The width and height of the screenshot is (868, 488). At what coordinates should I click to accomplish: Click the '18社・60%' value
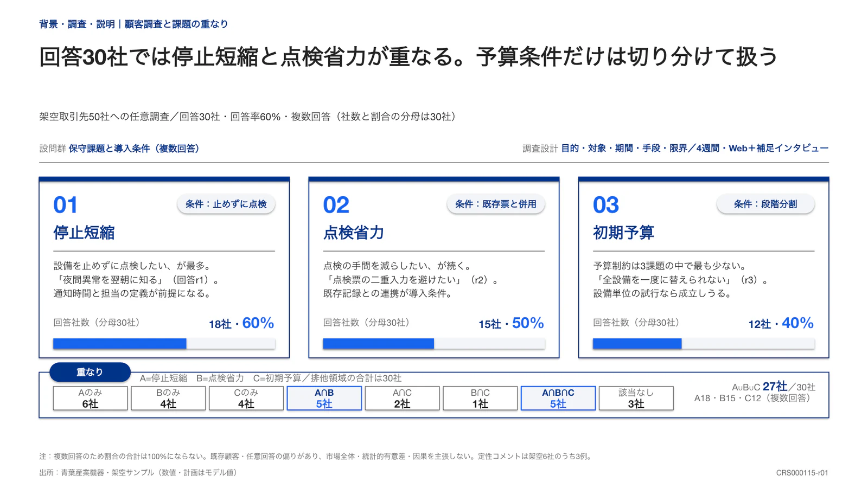coord(241,323)
